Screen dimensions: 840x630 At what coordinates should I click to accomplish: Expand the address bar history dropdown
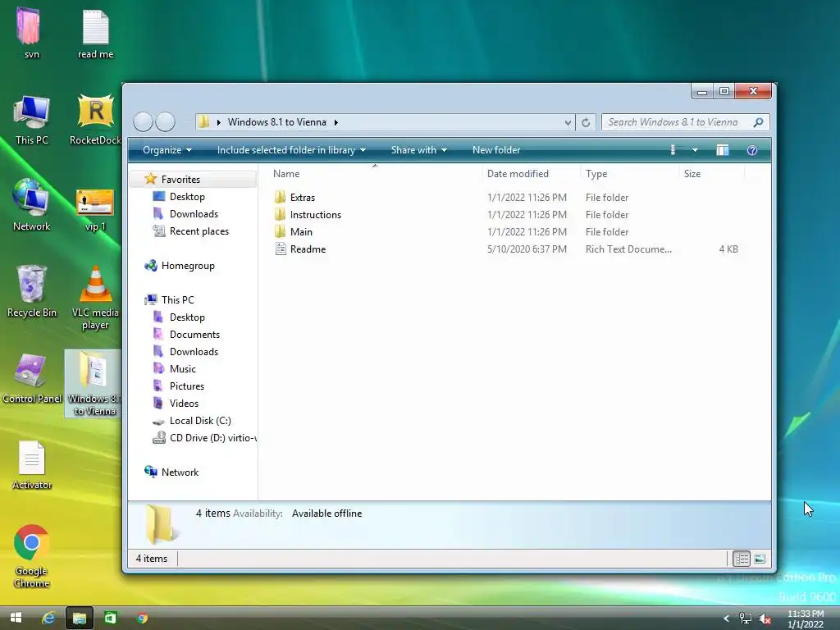pyautogui.click(x=568, y=122)
